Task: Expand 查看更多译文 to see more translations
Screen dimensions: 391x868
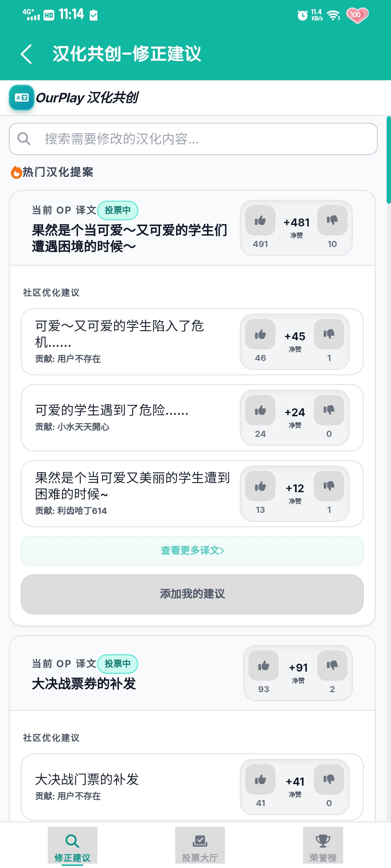Action: [192, 550]
